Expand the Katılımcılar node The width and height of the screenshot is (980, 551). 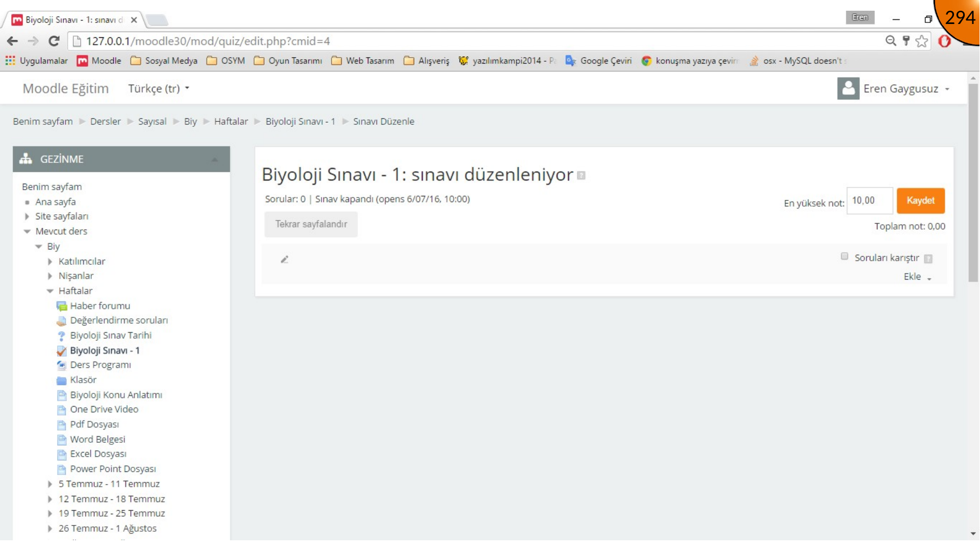(x=50, y=262)
